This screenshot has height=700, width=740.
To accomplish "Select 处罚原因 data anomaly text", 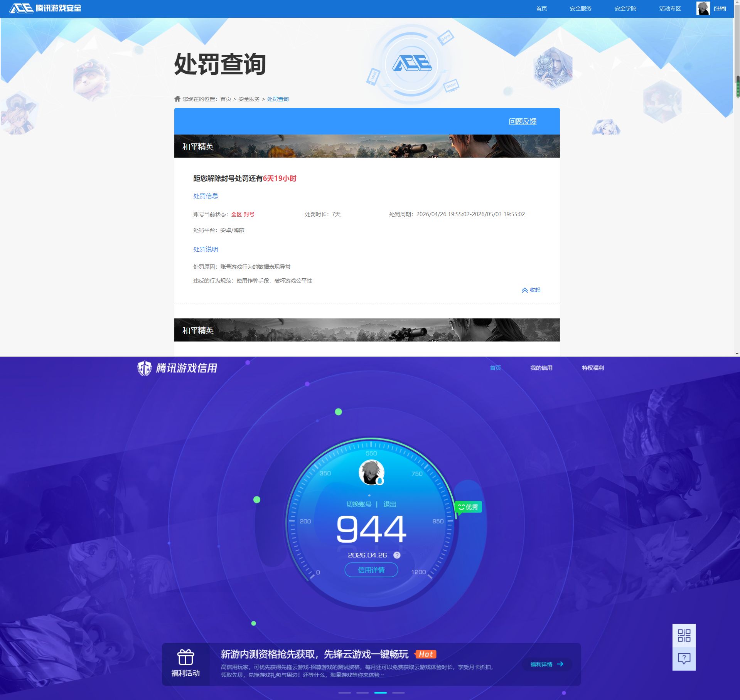I will pyautogui.click(x=242, y=267).
